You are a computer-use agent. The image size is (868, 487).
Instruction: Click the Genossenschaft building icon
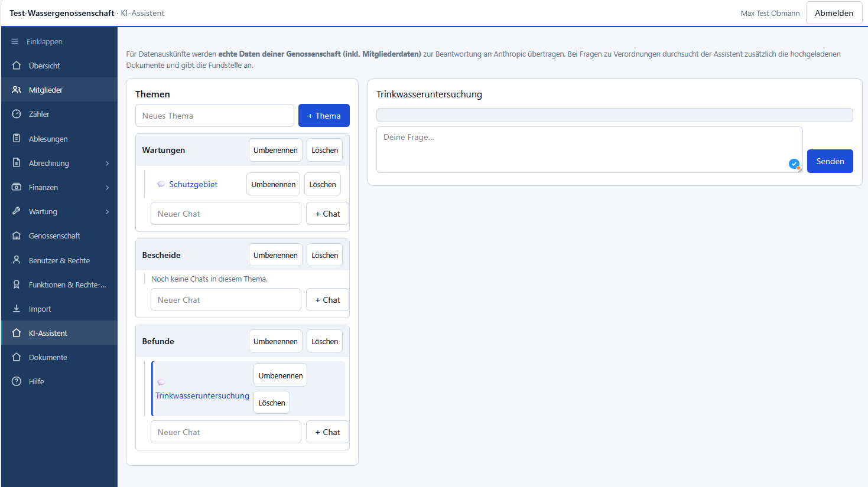pyautogui.click(x=17, y=236)
